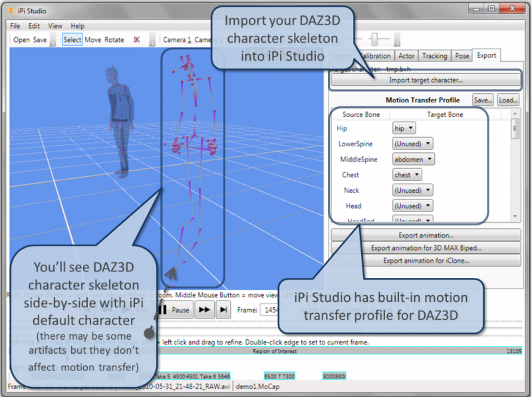
Task: Open the Head target bone dropdown
Action: pyautogui.click(x=412, y=206)
